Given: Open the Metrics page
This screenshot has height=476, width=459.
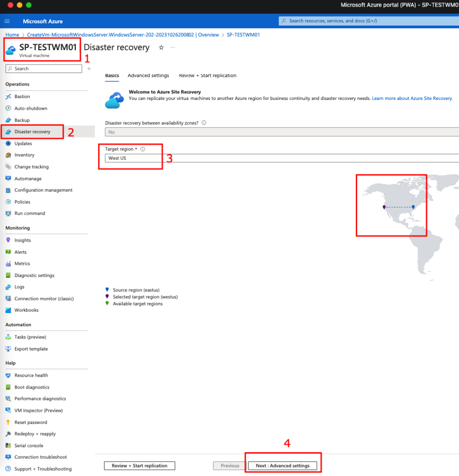Looking at the screenshot, I should click(22, 264).
